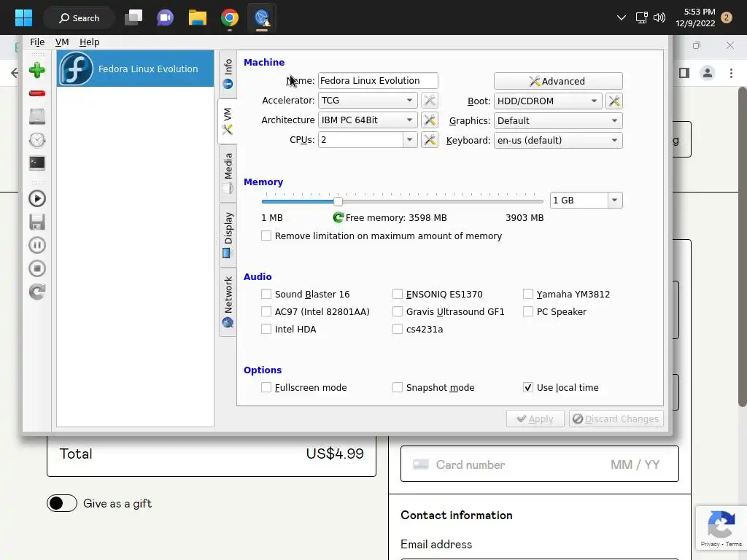
Task: Expand the CPUs count dropdown
Action: point(410,140)
